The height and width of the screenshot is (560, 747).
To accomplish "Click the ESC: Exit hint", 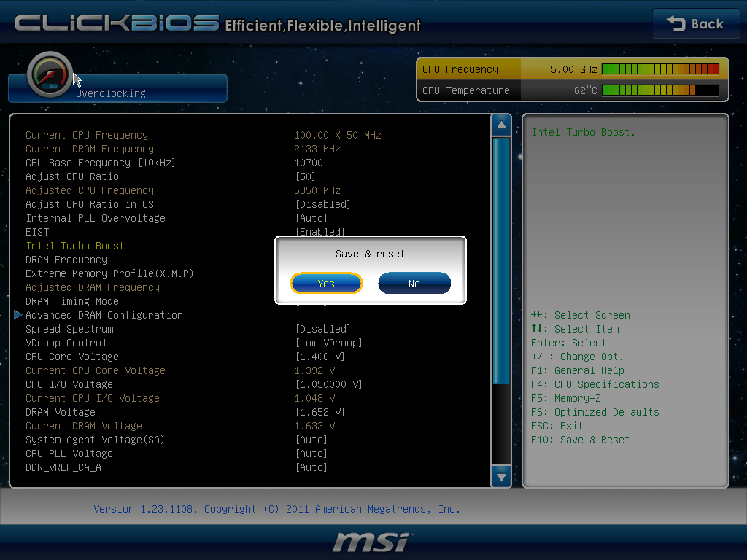I will tap(557, 426).
